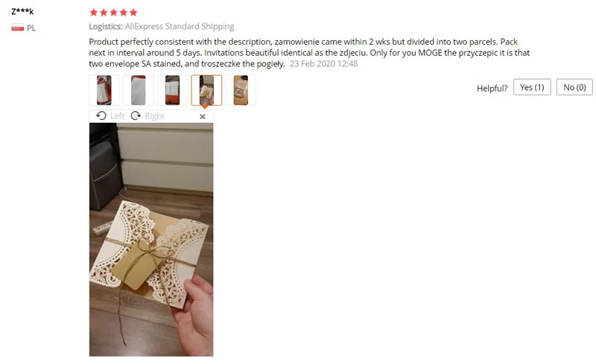Click the first red rating star
Viewport: 596px width, 364px height.
point(94,13)
